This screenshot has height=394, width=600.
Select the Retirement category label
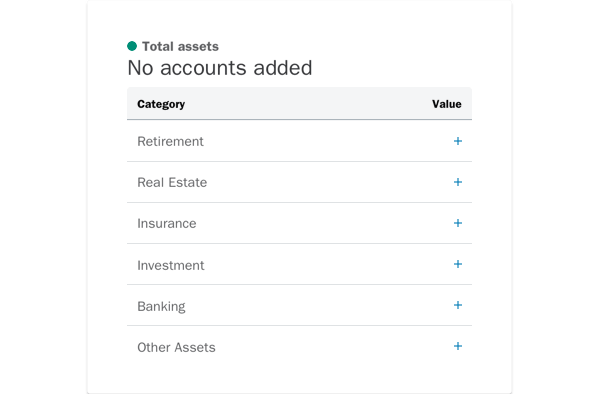(170, 142)
